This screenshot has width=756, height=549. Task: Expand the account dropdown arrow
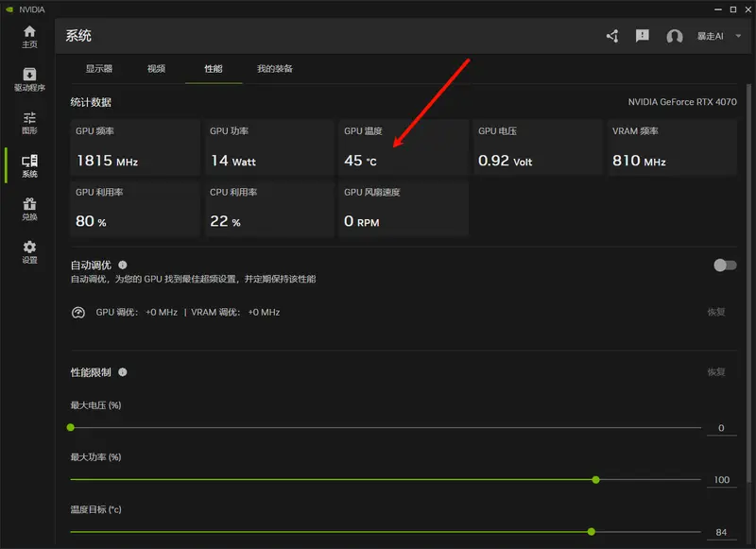coord(738,36)
